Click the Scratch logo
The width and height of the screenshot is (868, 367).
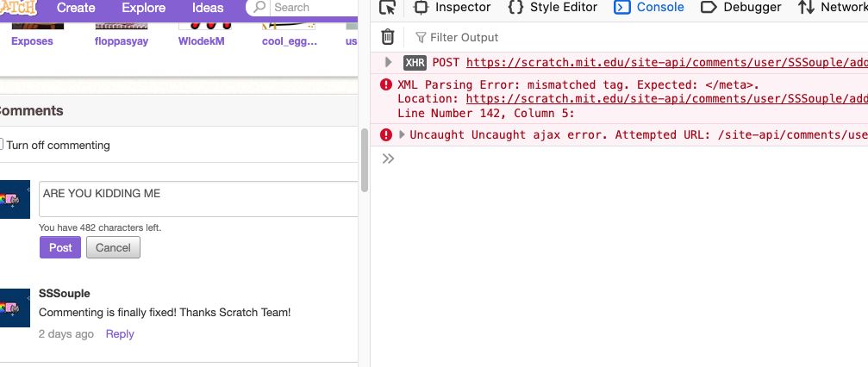coord(18,7)
